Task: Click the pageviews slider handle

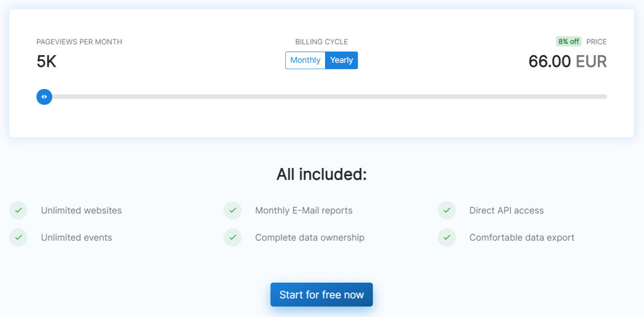Action: 44,97
